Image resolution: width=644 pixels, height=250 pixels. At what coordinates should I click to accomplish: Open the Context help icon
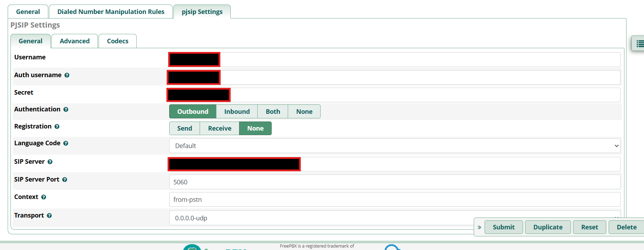(x=44, y=197)
